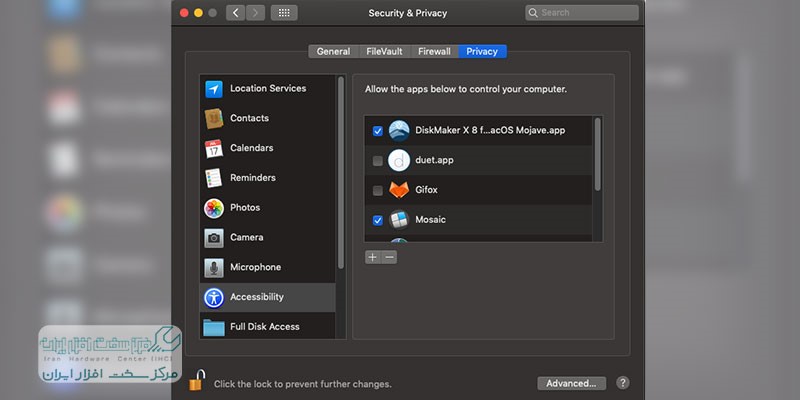The image size is (800, 400).
Task: Uncheck the DiskMaker X checkbox
Action: coord(378,131)
